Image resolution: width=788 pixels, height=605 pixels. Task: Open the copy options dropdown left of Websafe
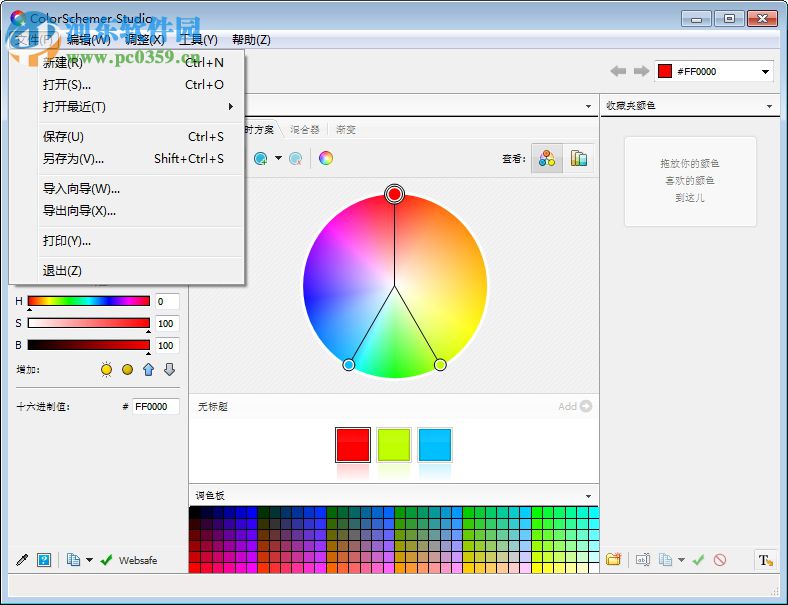coord(89,560)
